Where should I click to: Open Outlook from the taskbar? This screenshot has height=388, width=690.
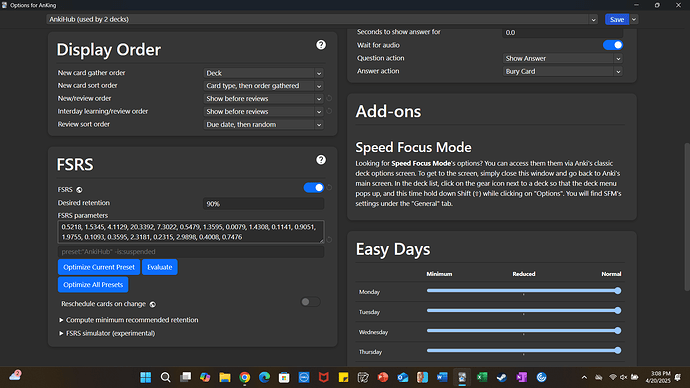coord(403,377)
